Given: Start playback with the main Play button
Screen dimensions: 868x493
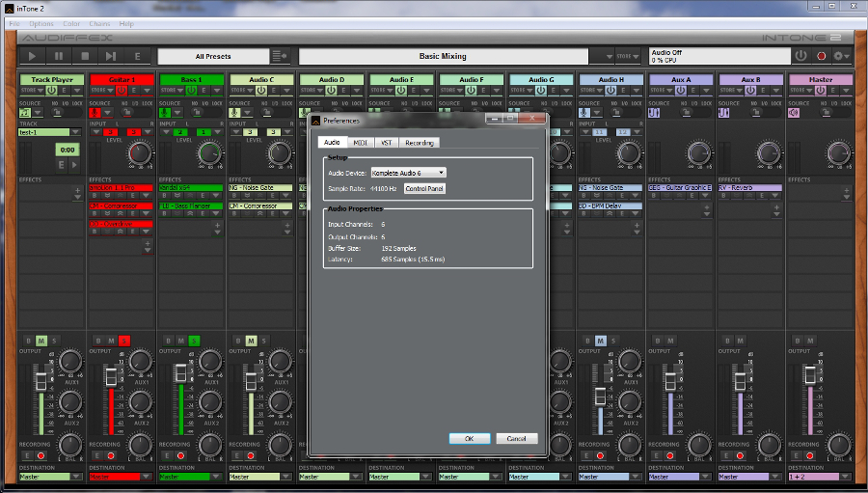Looking at the screenshot, I should [x=32, y=56].
